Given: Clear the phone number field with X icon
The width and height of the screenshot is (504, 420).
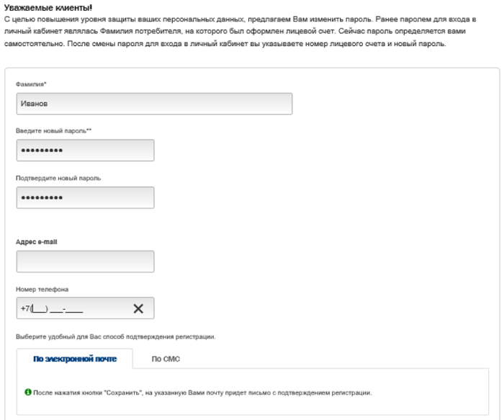Looking at the screenshot, I should pos(138,308).
